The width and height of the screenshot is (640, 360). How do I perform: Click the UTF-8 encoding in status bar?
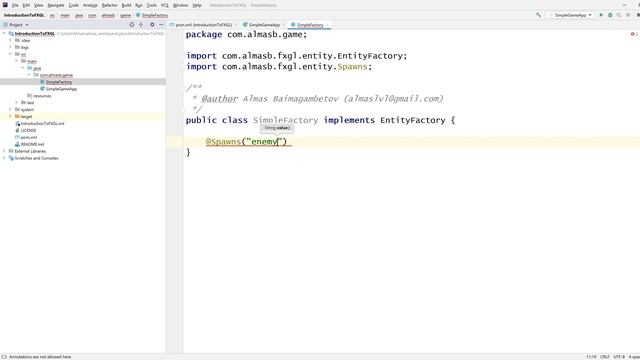(x=619, y=357)
